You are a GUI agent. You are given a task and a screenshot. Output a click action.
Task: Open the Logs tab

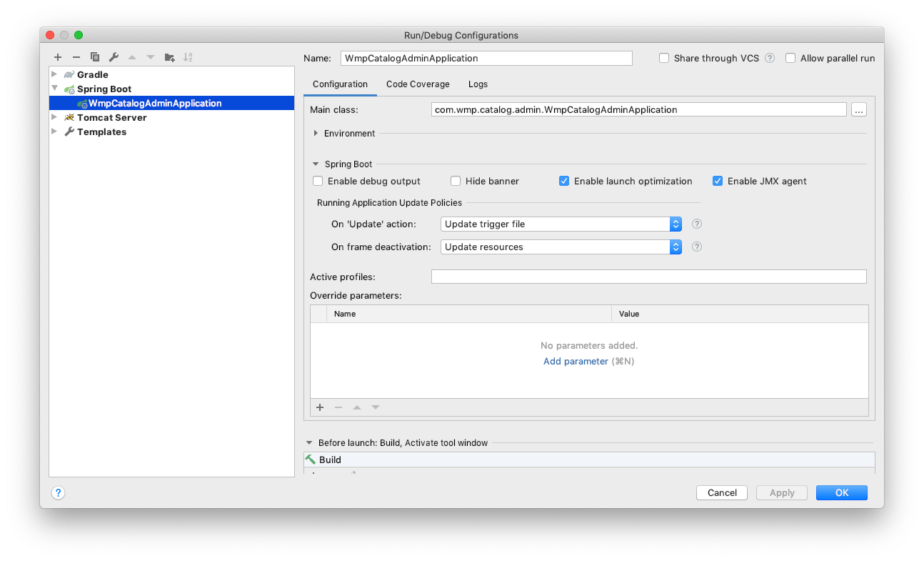[x=478, y=84]
